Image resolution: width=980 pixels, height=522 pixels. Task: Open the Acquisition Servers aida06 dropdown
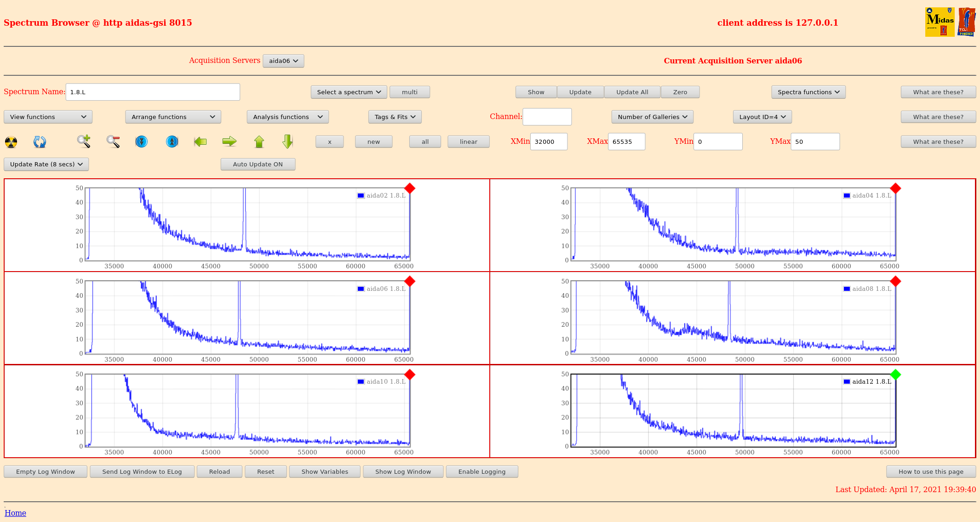tap(283, 61)
